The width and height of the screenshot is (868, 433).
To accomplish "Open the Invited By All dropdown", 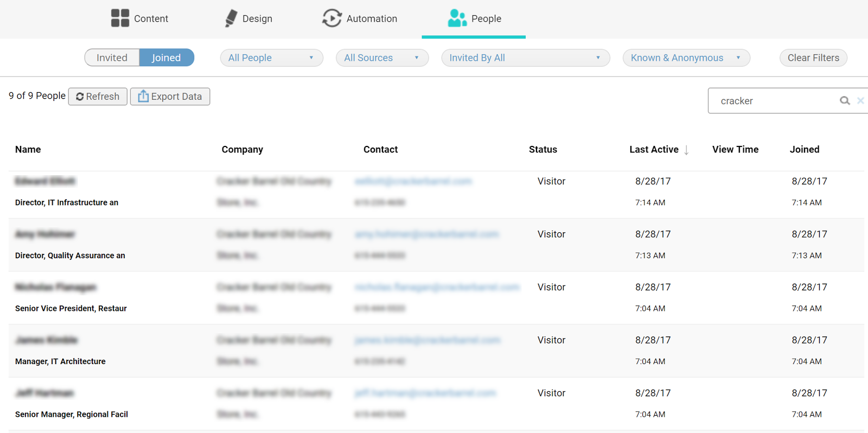I will tap(525, 58).
